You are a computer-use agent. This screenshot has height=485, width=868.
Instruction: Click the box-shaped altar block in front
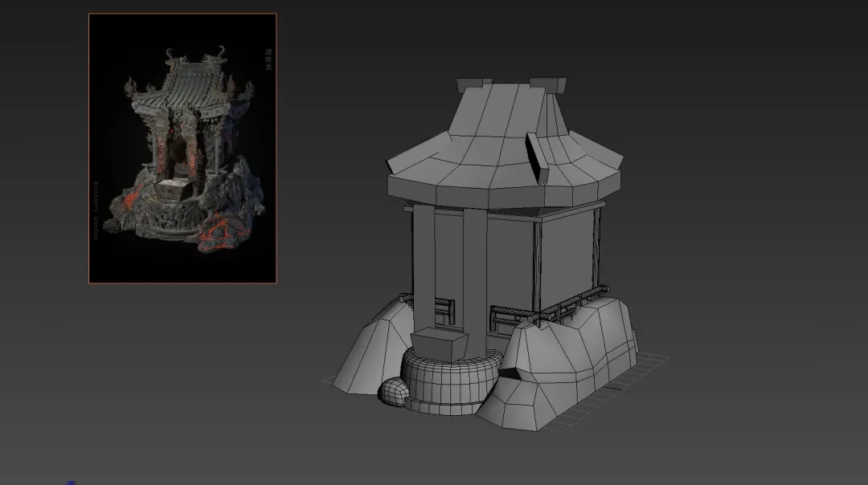point(438,345)
